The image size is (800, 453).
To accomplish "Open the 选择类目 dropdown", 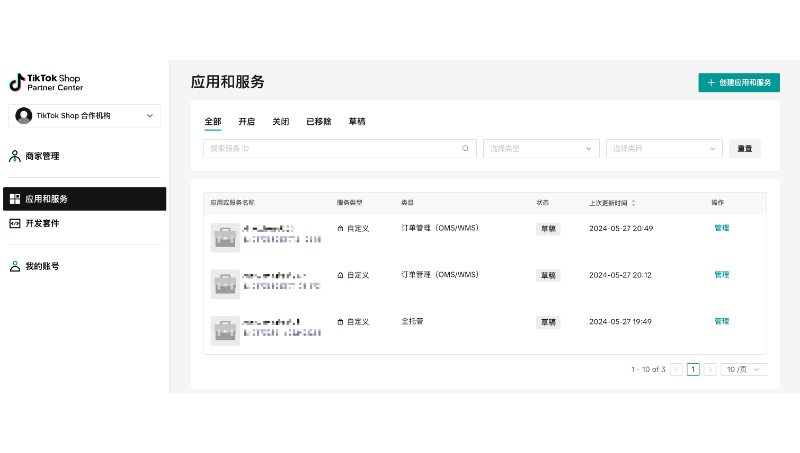I will coord(664,148).
